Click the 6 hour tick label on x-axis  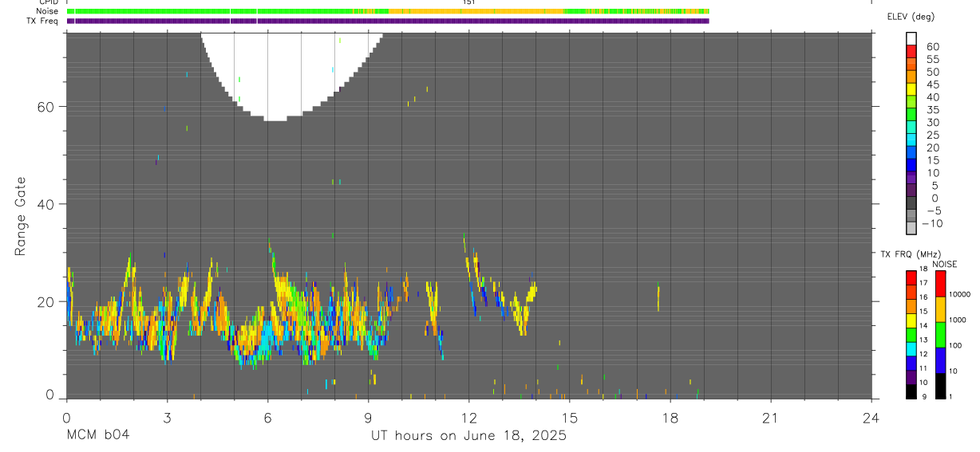point(267,418)
